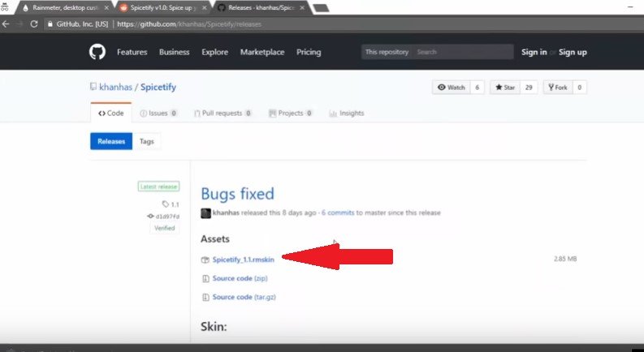Click the file icon for Source code (tar.gz)
The height and width of the screenshot is (352, 644).
(205, 297)
